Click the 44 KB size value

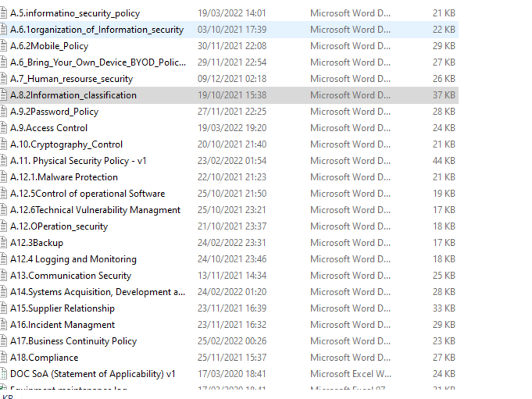[x=444, y=161]
